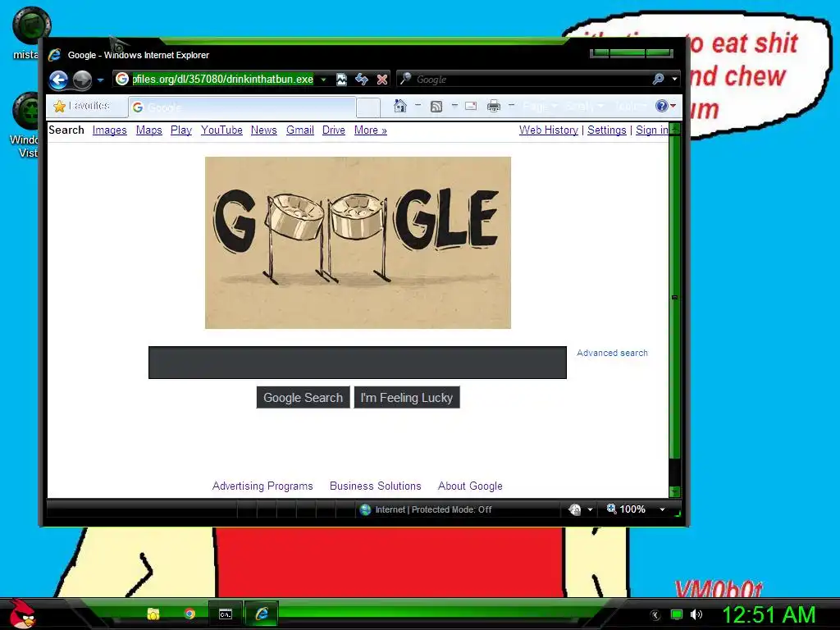Click the Google favicon in the address bar
The image size is (840, 630).
(x=122, y=79)
